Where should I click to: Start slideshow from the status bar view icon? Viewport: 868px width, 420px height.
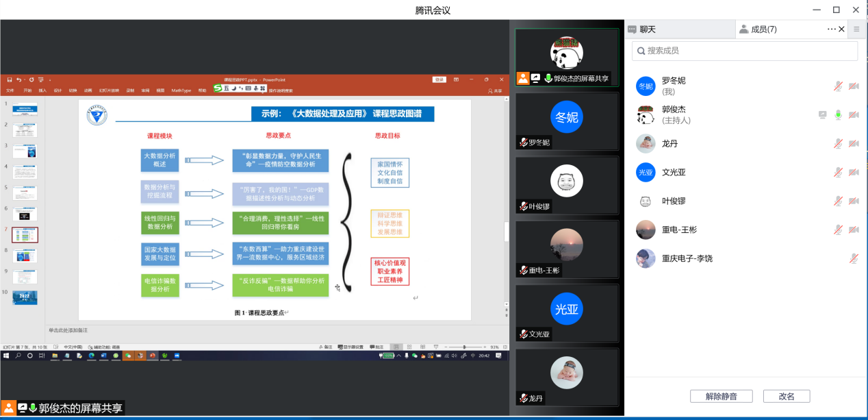pyautogui.click(x=436, y=347)
